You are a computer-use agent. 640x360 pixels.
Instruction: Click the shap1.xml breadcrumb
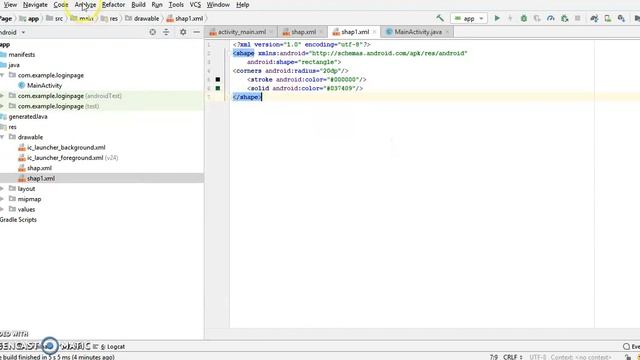(185, 18)
